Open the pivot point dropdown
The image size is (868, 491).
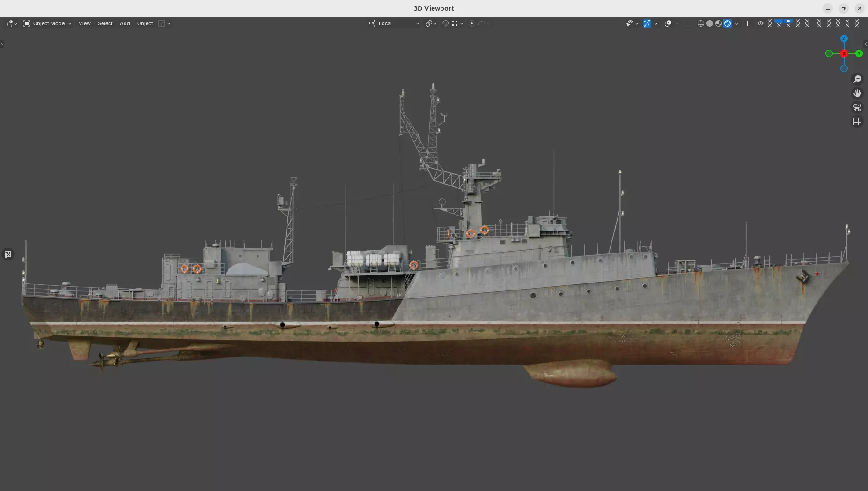tap(431, 23)
